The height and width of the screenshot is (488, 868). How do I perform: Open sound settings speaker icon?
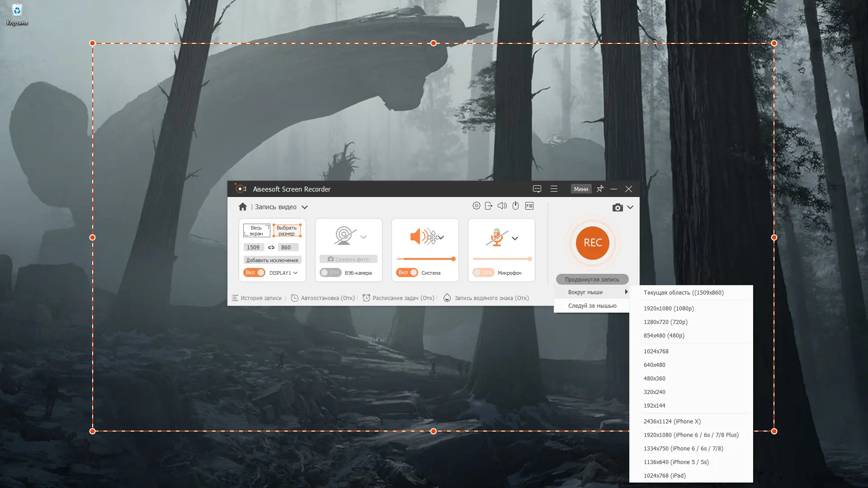pyautogui.click(x=502, y=206)
